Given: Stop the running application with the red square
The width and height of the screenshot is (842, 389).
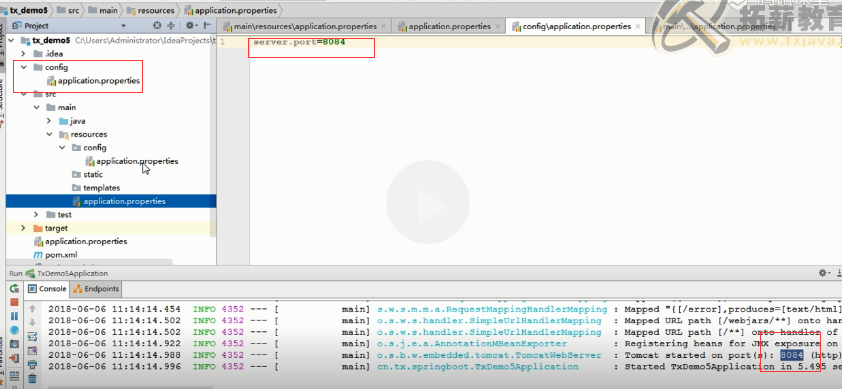Looking at the screenshot, I should pos(14,302).
